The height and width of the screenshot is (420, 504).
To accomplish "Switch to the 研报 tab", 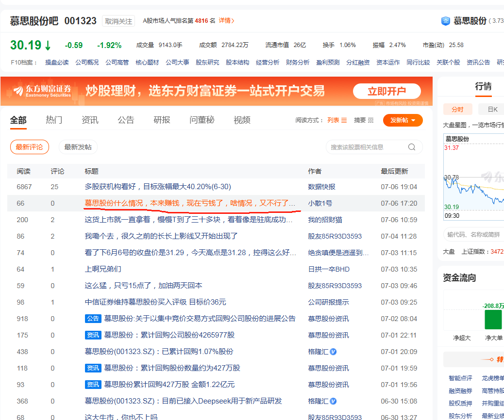I will [x=162, y=120].
